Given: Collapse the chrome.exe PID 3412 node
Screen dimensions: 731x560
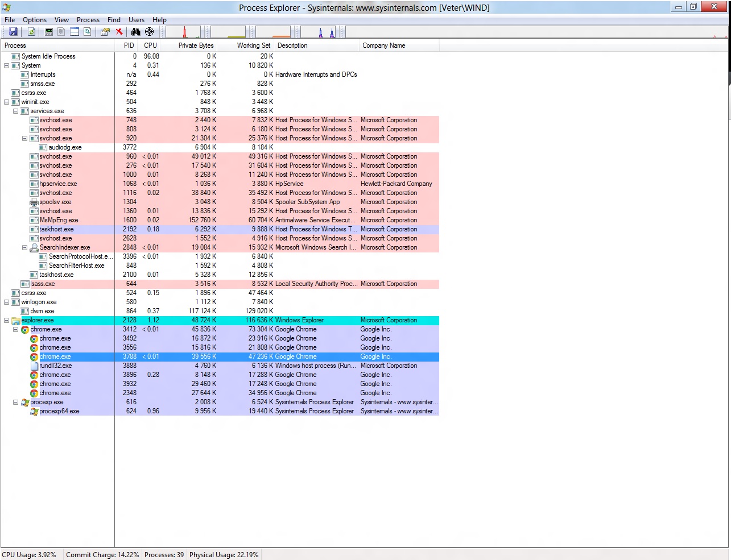Looking at the screenshot, I should coord(15,329).
